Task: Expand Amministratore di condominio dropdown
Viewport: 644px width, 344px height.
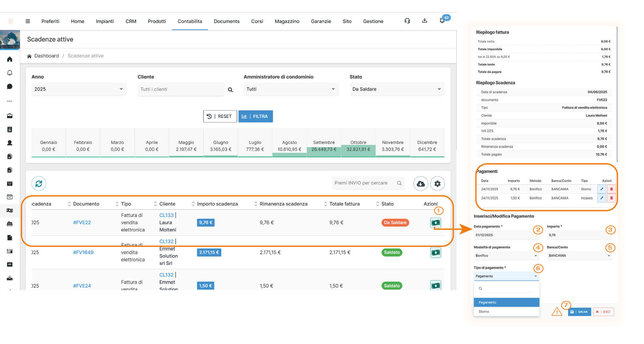Action: [290, 89]
